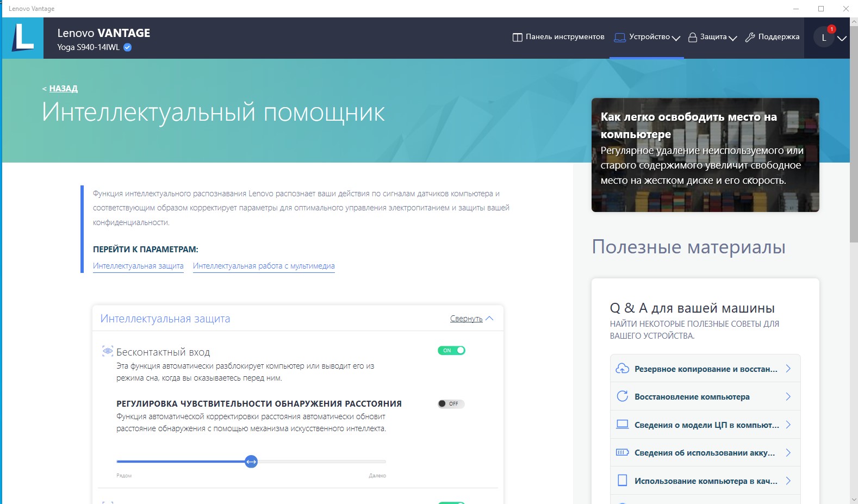Open the Защита dropdown menu
The image size is (858, 504).
(713, 37)
